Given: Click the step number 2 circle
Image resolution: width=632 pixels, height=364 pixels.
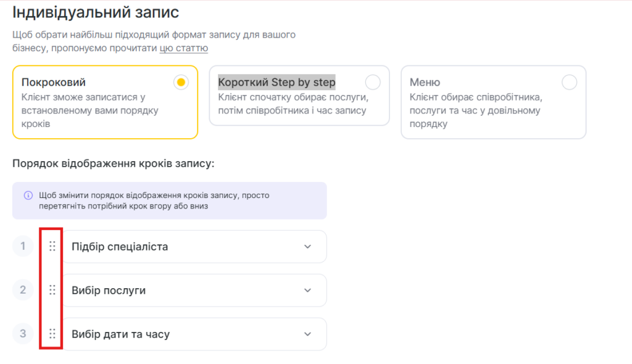Looking at the screenshot, I should coord(23,290).
